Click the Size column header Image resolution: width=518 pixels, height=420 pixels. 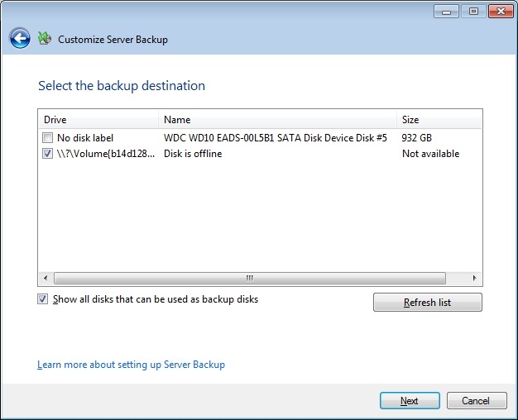438,120
